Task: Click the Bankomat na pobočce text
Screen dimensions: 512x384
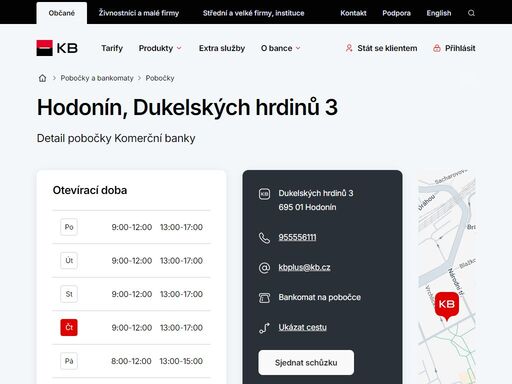Action: (320, 297)
